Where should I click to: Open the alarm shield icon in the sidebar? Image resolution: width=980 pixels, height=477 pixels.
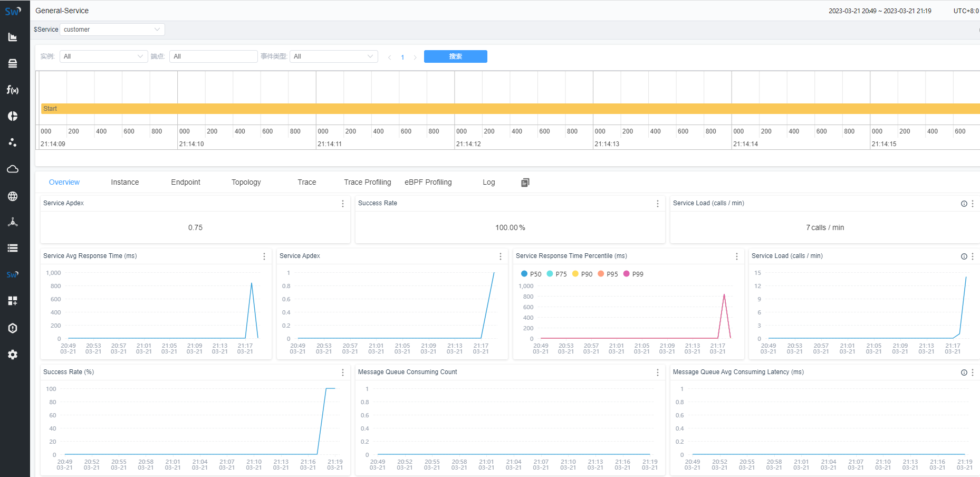click(13, 328)
